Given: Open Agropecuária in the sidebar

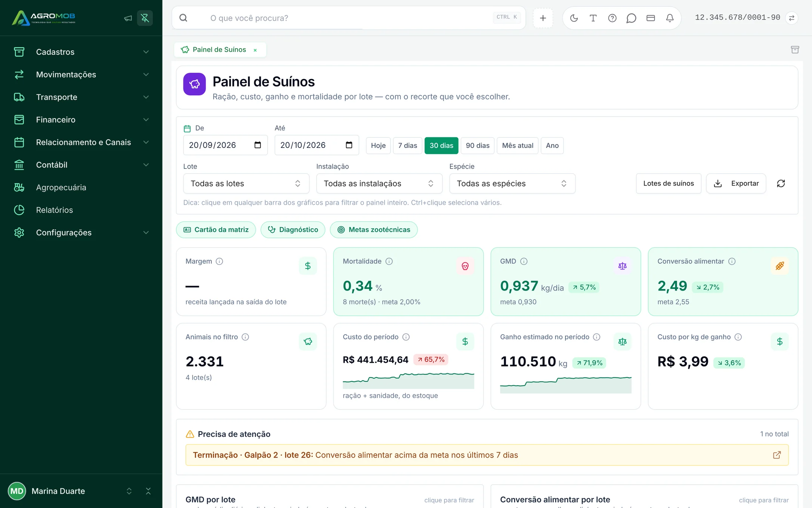Looking at the screenshot, I should 81,187.
